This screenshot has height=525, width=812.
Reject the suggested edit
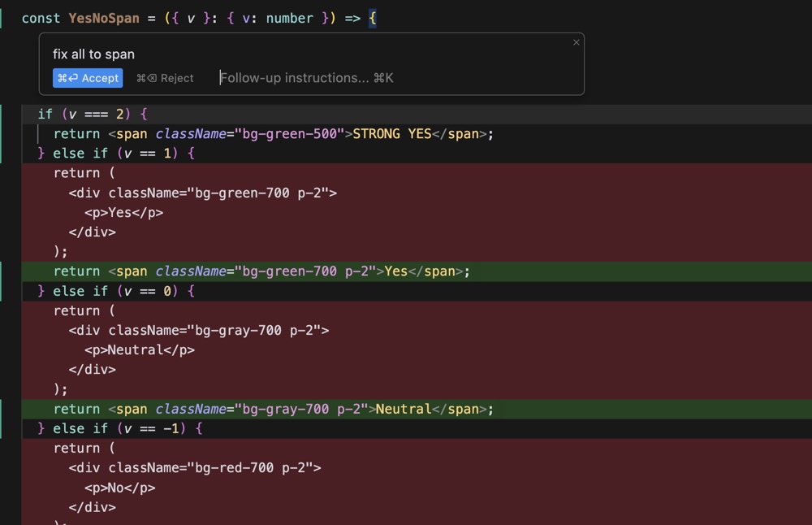tap(165, 78)
